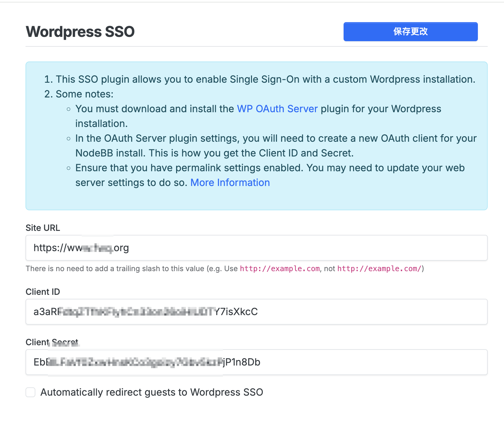504x431 pixels.
Task: Open the More Information link
Action: click(x=230, y=183)
